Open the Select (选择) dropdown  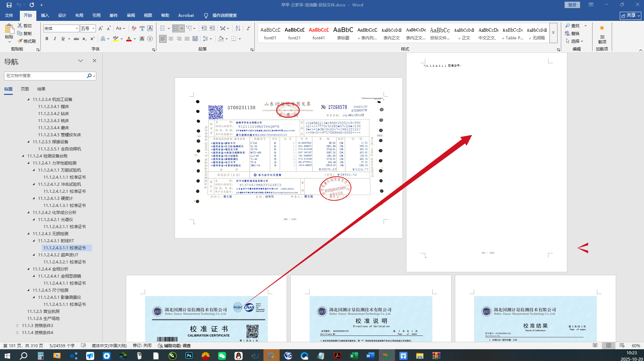pyautogui.click(x=574, y=41)
